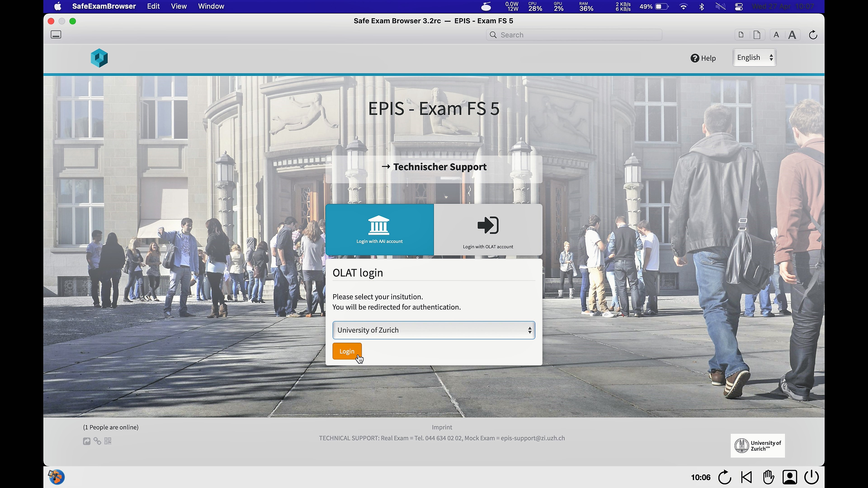Decrease text size with small A
This screenshot has width=868, height=488.
(x=776, y=35)
